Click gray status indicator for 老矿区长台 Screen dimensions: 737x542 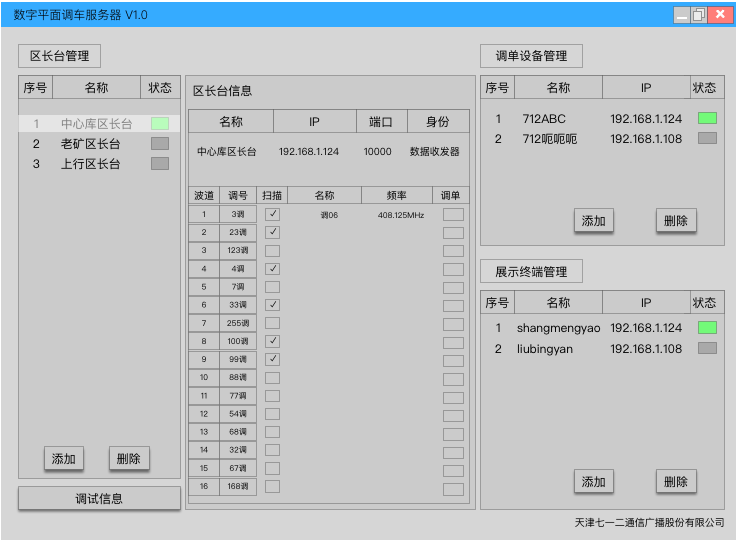[x=160, y=144]
